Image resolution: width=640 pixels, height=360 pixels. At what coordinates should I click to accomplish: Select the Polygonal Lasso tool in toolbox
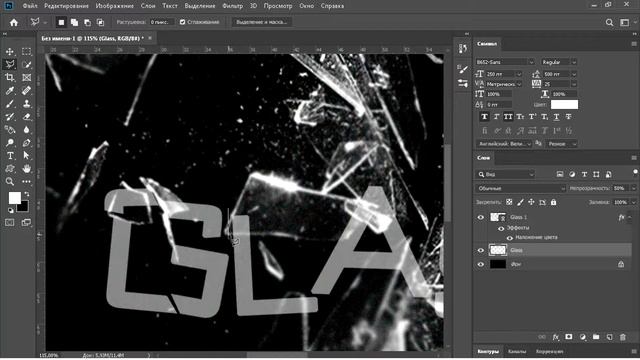(10, 64)
